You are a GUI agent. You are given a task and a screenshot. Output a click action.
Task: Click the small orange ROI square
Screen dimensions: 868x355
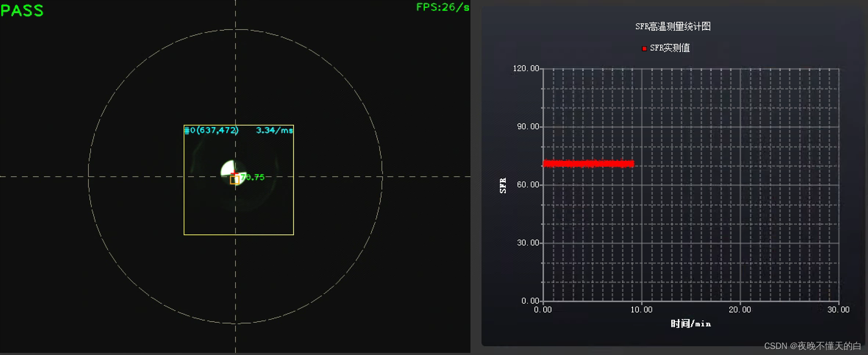[235, 180]
